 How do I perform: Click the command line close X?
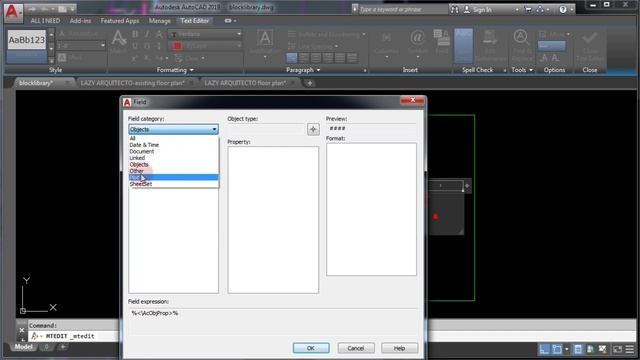coord(22,330)
